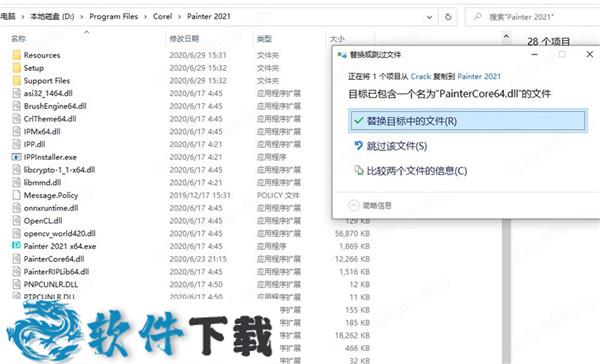Sort by the 修改日期 column header
The height and width of the screenshot is (364, 600).
[184, 39]
